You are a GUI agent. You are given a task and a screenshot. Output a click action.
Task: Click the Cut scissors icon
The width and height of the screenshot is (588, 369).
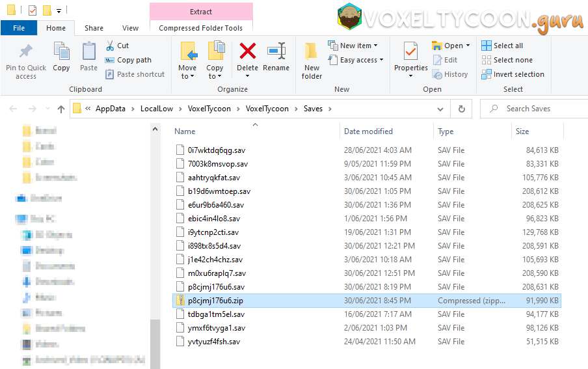(110, 46)
